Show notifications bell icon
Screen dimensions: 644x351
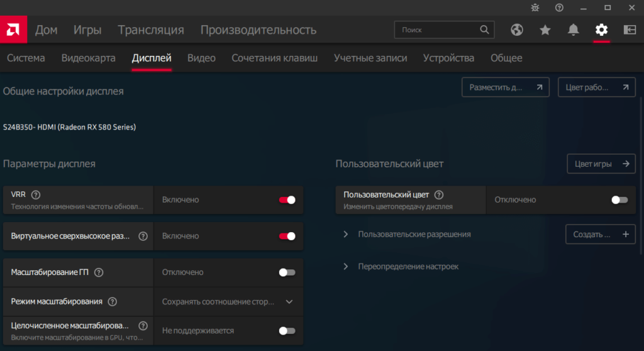pos(574,30)
